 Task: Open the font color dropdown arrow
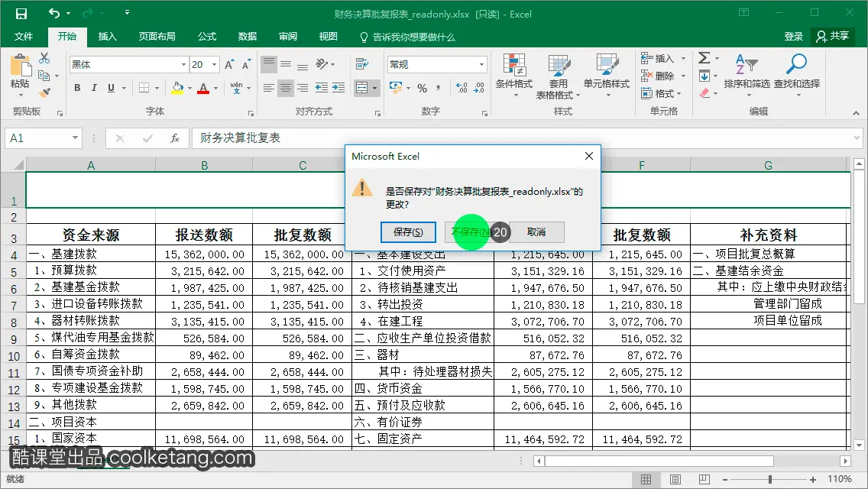[216, 88]
